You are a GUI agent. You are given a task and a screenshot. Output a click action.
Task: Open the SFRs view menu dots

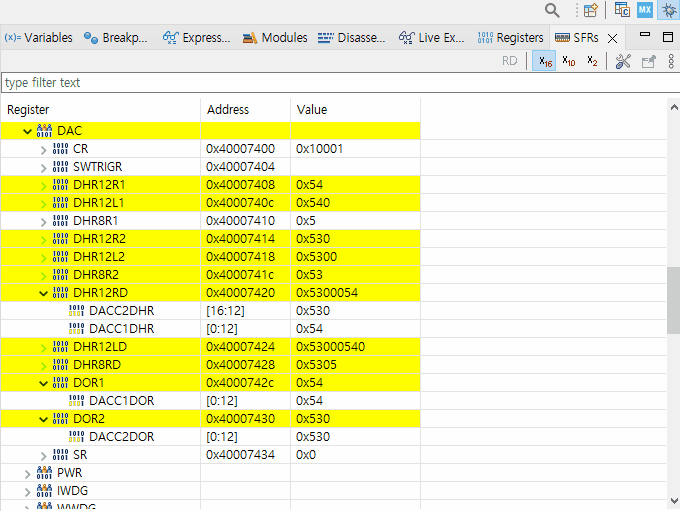pos(671,61)
